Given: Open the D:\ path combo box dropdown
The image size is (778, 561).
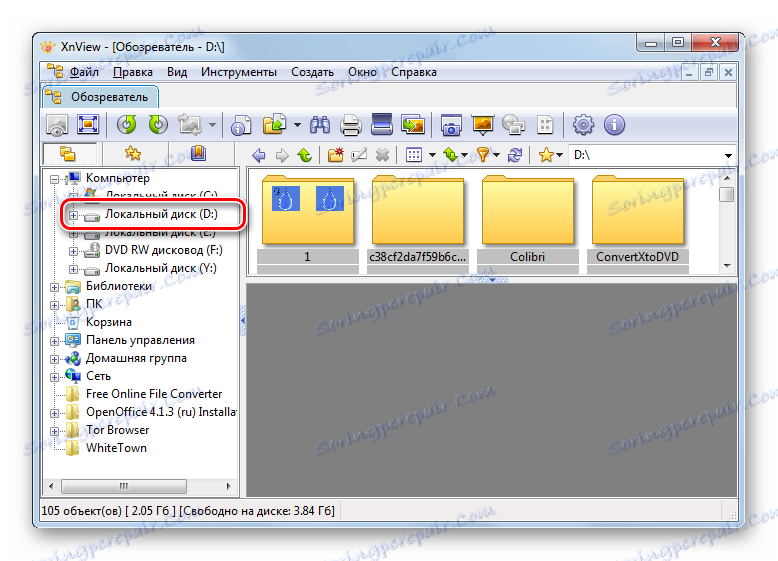Looking at the screenshot, I should point(728,156).
